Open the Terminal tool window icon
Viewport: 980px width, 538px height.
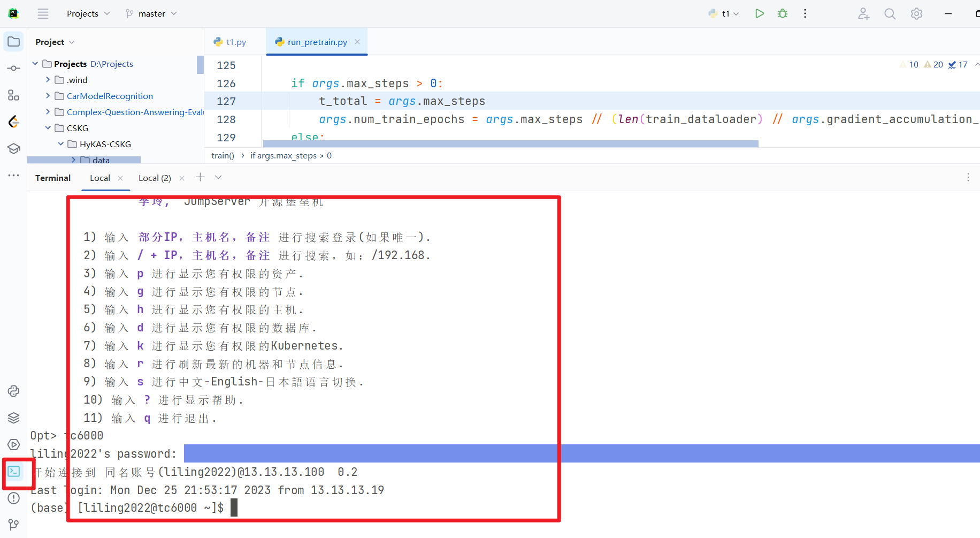point(14,472)
